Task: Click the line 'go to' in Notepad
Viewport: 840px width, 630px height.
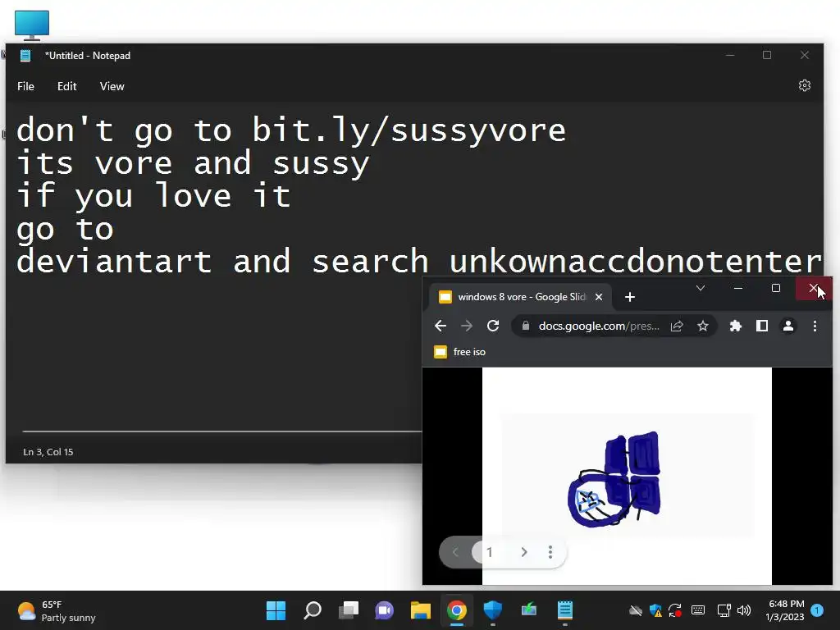Action: (65, 230)
